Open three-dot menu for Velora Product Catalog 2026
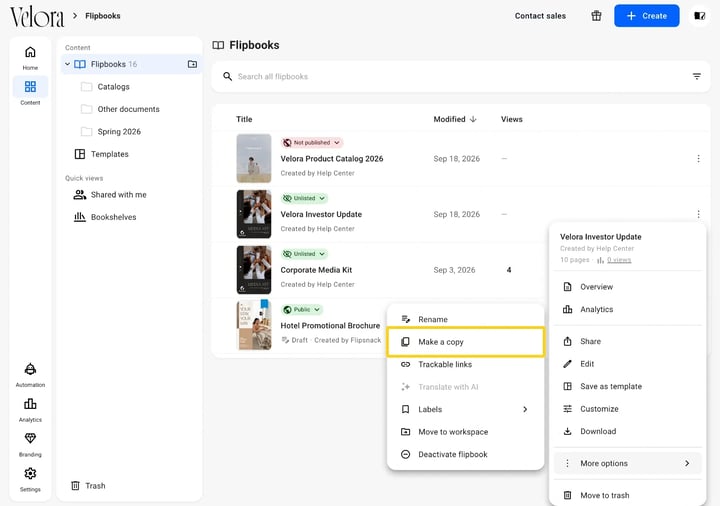 pos(698,159)
